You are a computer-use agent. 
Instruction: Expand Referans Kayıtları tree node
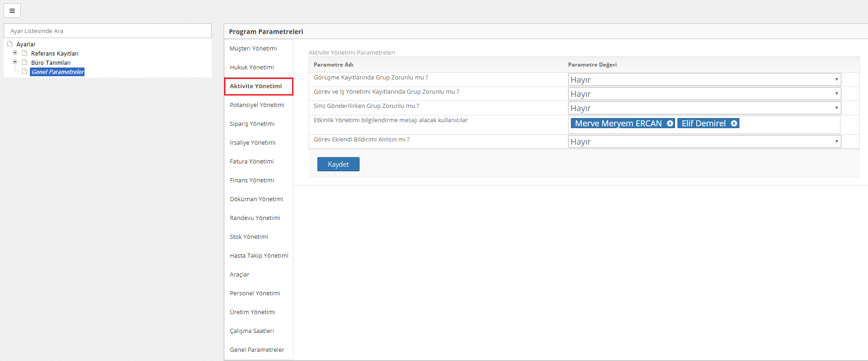coord(15,53)
